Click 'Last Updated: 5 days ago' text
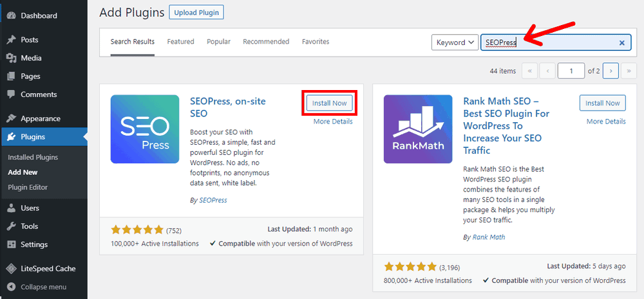644x299 pixels. (587, 266)
